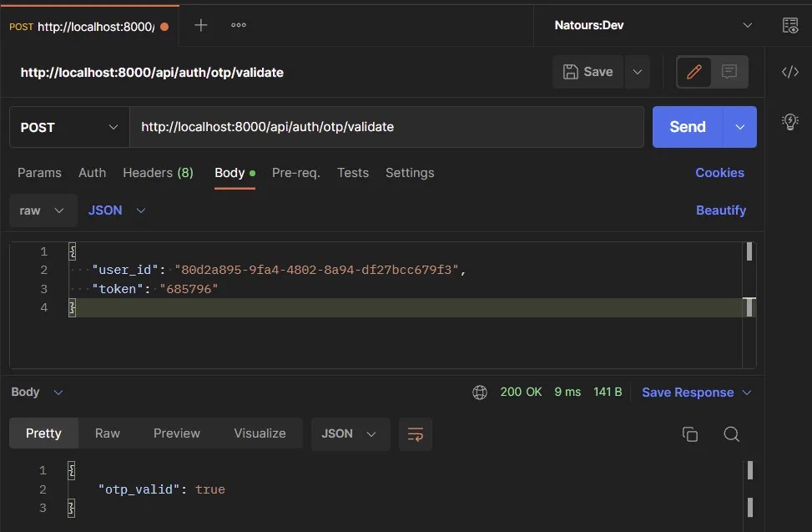Search within the response
Screen dimensions: 812x532
[731, 434]
